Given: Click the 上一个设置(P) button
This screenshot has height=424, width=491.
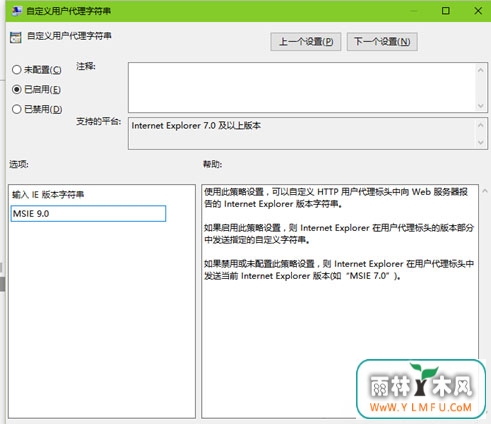Looking at the screenshot, I should (306, 42).
